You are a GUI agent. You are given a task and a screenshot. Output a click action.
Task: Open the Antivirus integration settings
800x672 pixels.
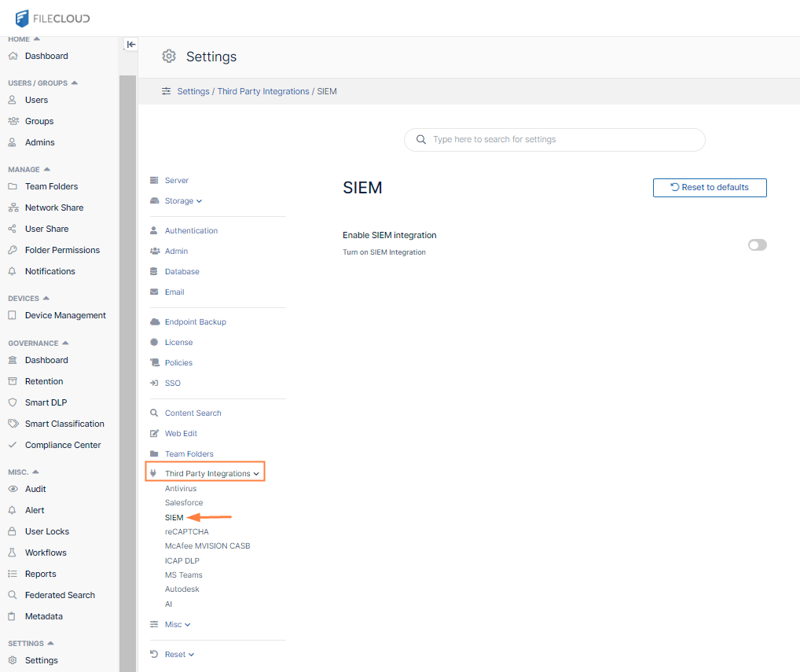pos(181,489)
